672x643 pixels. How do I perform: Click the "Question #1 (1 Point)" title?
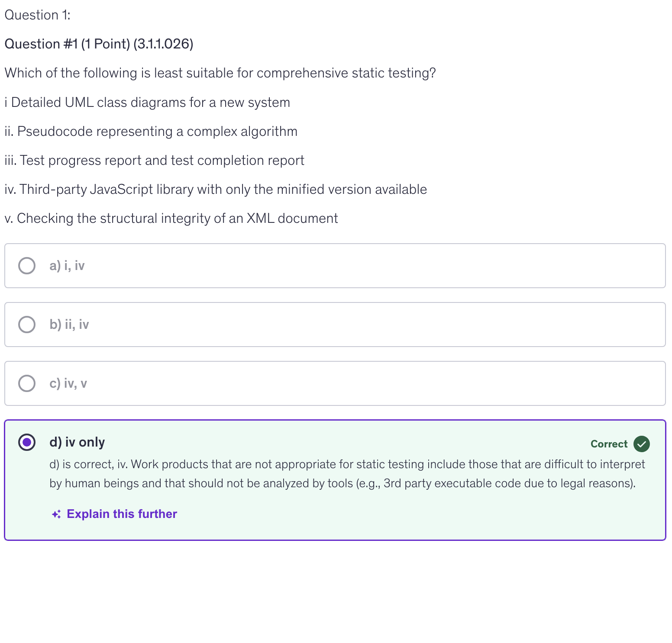point(99,44)
